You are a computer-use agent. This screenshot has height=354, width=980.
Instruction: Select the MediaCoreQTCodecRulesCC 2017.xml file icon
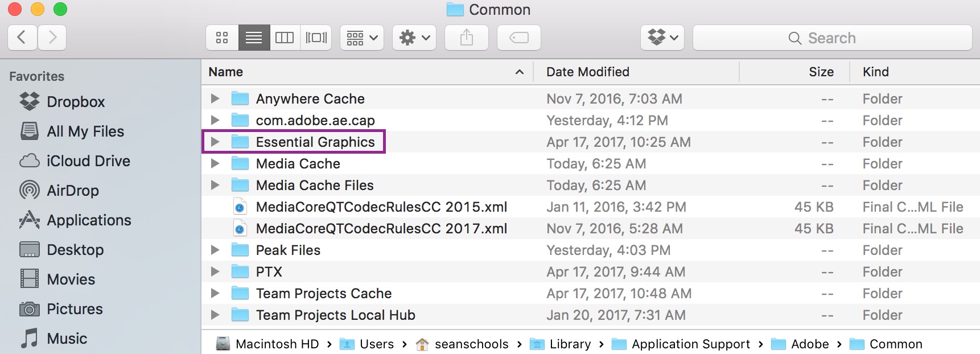(x=240, y=228)
